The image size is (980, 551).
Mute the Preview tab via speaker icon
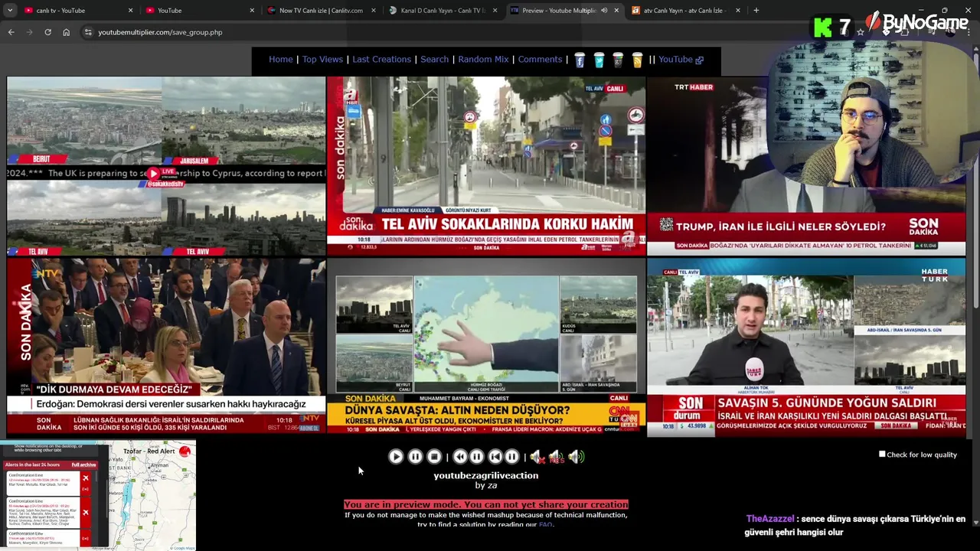click(x=603, y=11)
